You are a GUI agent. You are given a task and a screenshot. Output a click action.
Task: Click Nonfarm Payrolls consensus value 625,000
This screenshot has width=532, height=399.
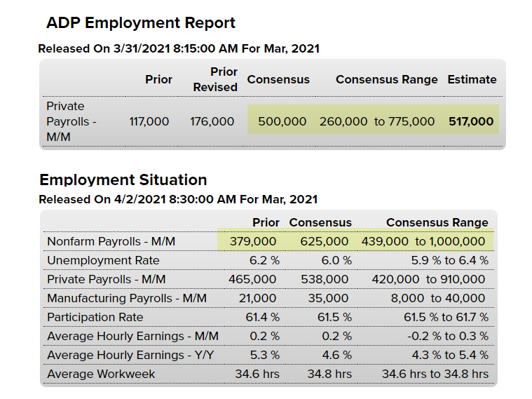coord(324,241)
